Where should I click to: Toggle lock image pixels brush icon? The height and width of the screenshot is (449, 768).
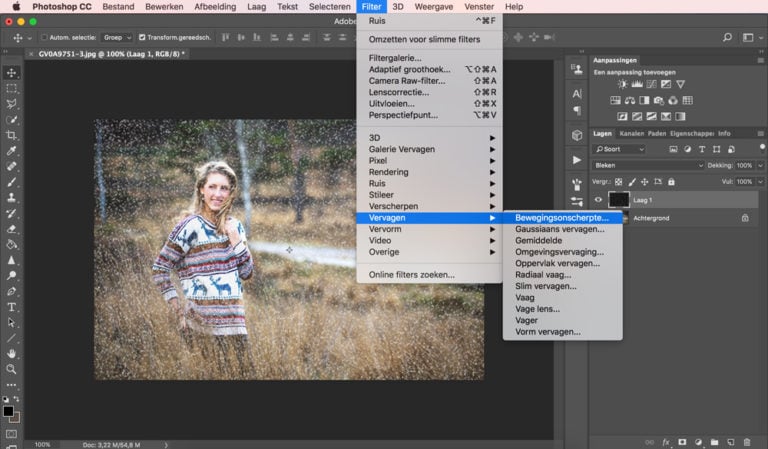pos(632,182)
